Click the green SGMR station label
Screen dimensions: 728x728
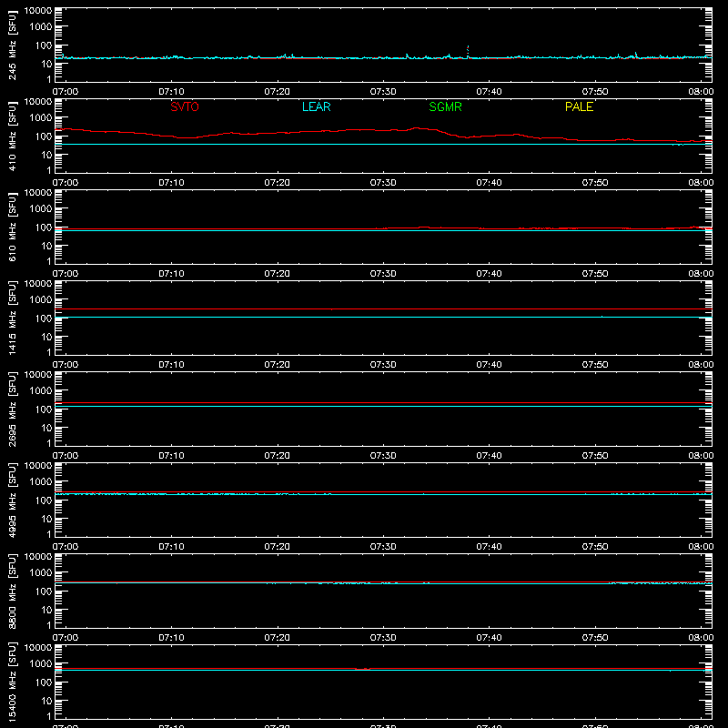[x=445, y=106]
